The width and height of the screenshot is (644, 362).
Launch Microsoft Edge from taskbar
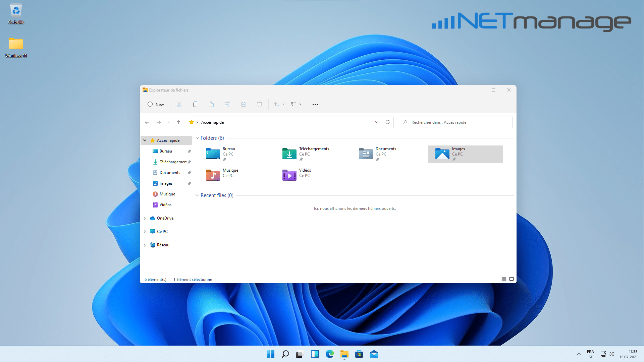point(329,354)
